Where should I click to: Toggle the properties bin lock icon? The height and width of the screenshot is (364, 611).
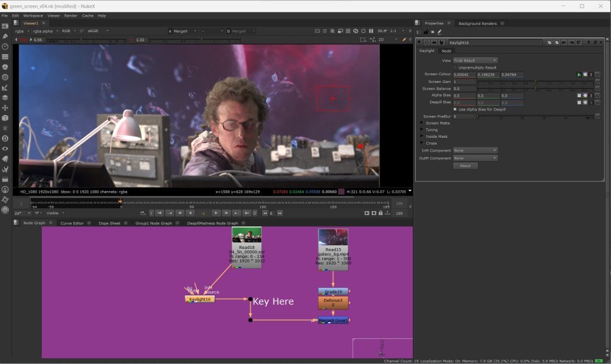425,32
